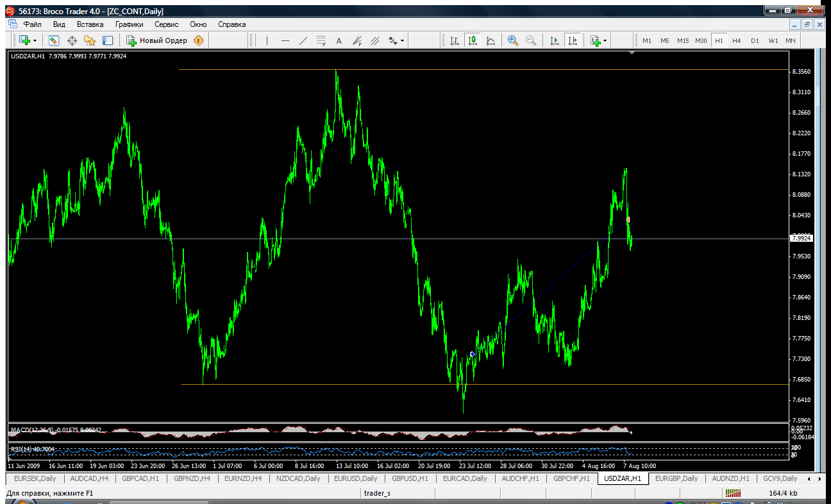Click the RSI(14) indicator label
This screenshot has width=831, height=504.
coord(33,449)
